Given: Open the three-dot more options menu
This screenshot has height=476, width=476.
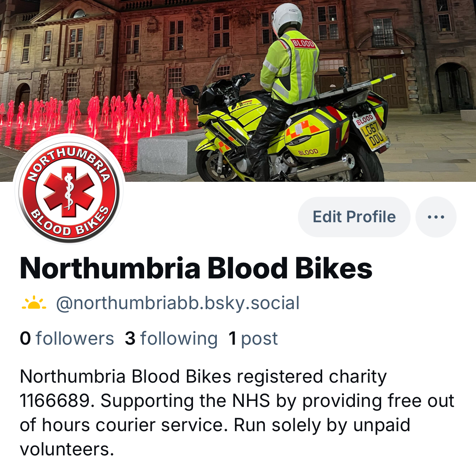Looking at the screenshot, I should (x=436, y=217).
